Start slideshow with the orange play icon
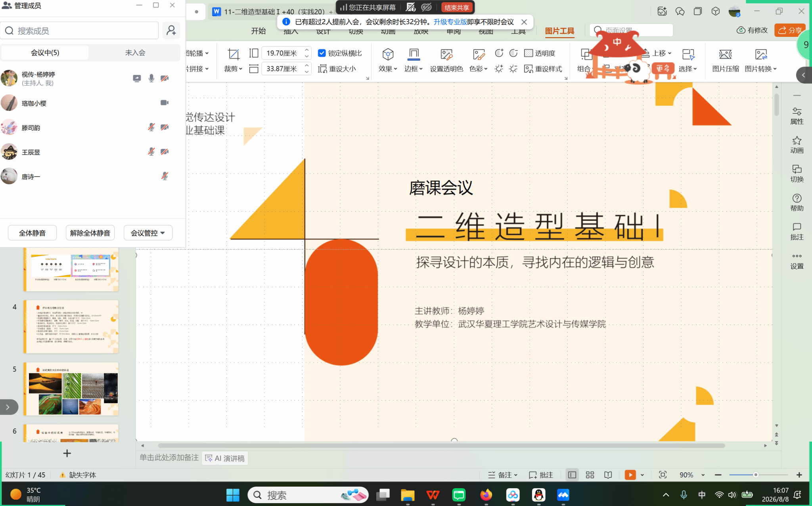The image size is (812, 506). click(x=630, y=475)
